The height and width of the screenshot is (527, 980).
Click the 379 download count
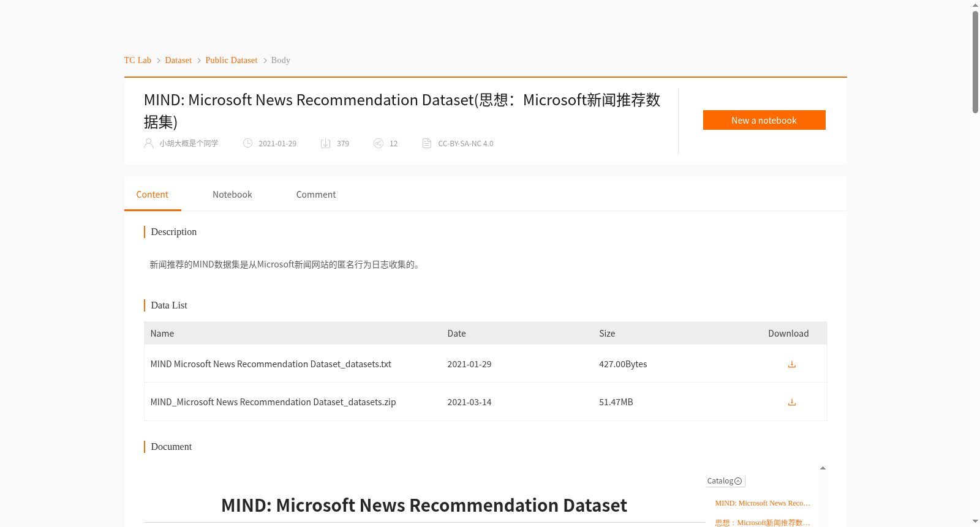pyautogui.click(x=343, y=144)
